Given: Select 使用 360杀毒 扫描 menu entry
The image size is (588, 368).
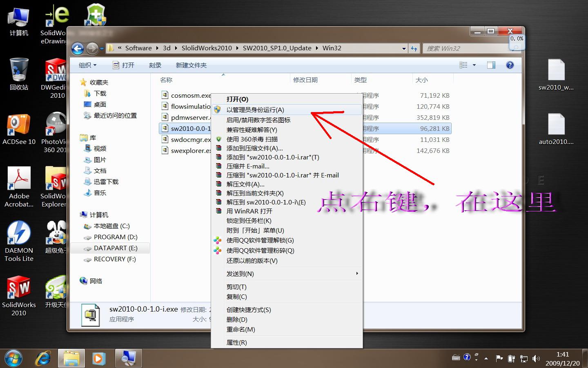Looking at the screenshot, I should [287, 139].
